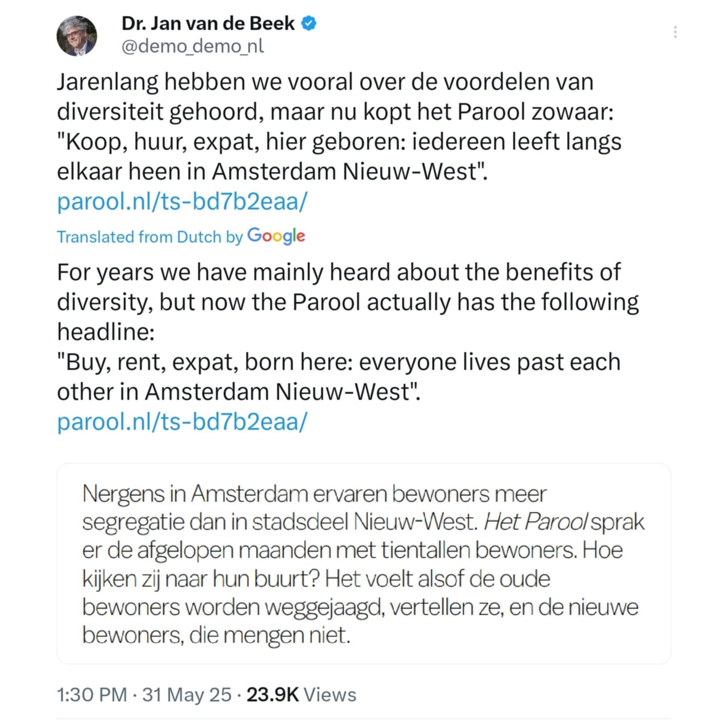Open the quoted Parool article card
The width and height of the screenshot is (728, 720).
pos(363,564)
